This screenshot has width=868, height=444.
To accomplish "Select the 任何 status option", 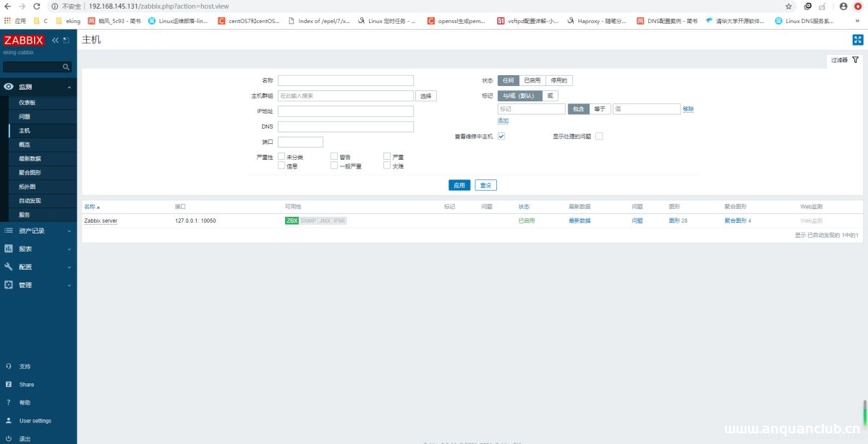I will (x=508, y=80).
